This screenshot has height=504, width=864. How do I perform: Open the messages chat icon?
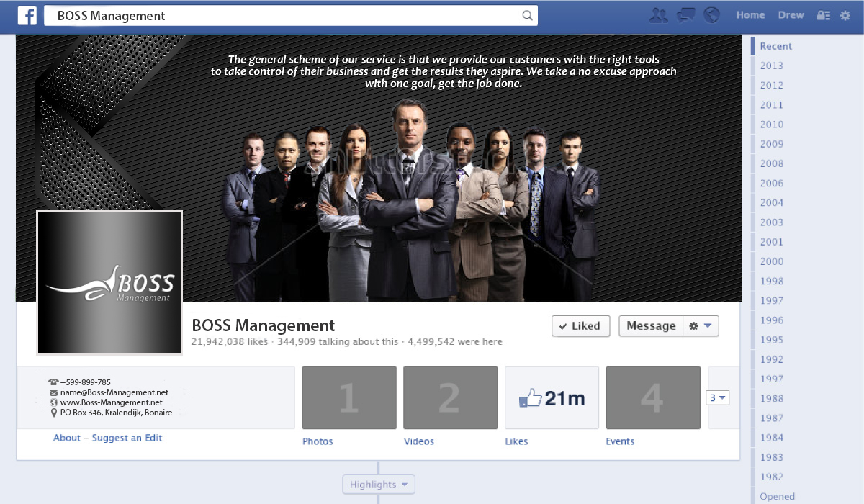686,15
